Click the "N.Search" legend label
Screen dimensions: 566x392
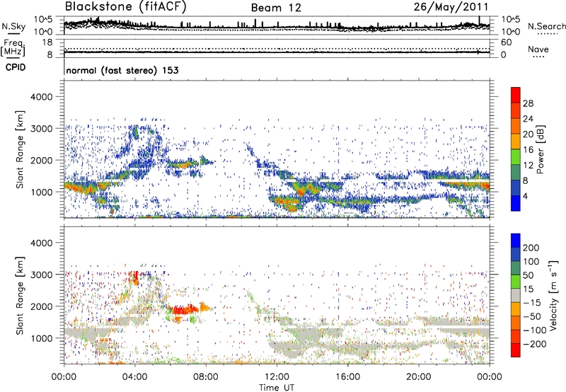(x=546, y=26)
